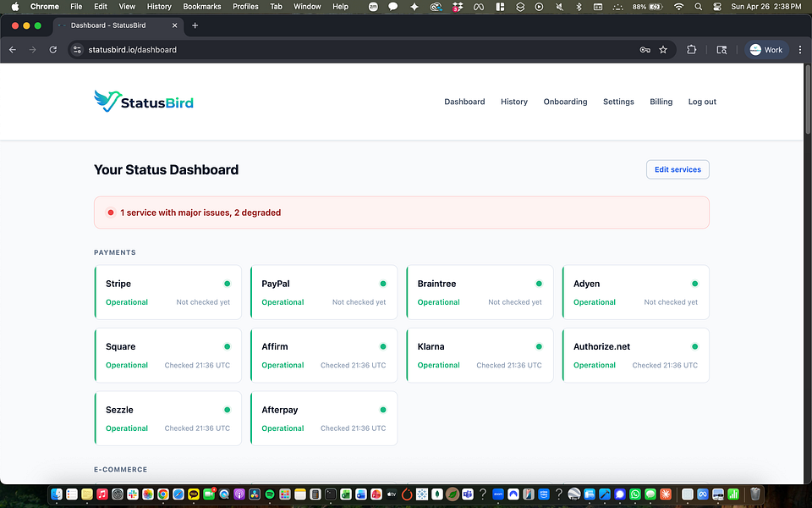Open the Affirm status card

(x=324, y=355)
